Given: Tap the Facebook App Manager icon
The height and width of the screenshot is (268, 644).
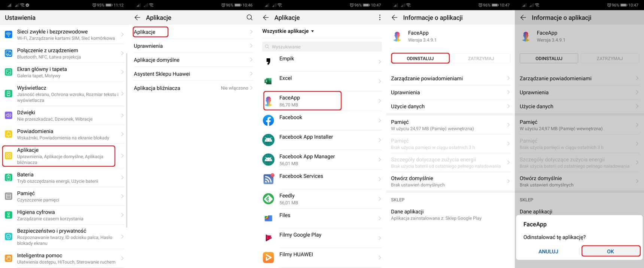Looking at the screenshot, I should [268, 160].
